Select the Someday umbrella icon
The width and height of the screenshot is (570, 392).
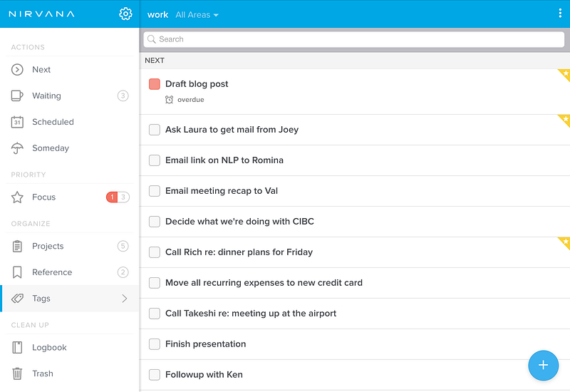click(x=18, y=148)
